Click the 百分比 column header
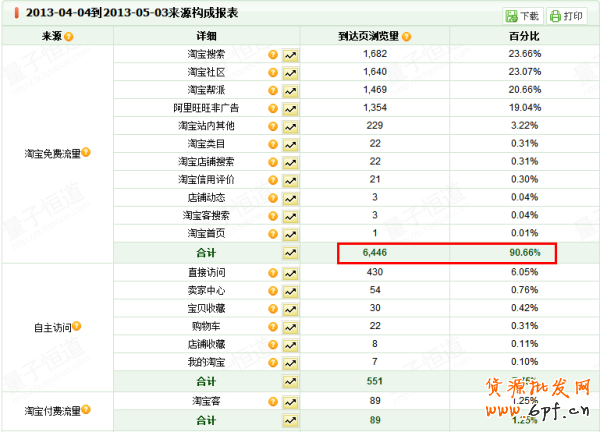 (x=523, y=36)
